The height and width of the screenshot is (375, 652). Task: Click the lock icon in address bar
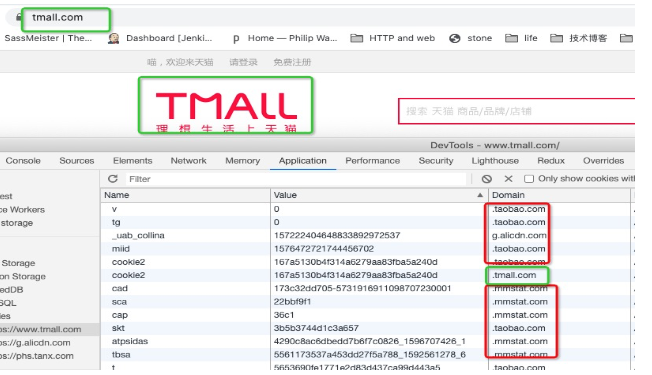(x=18, y=17)
